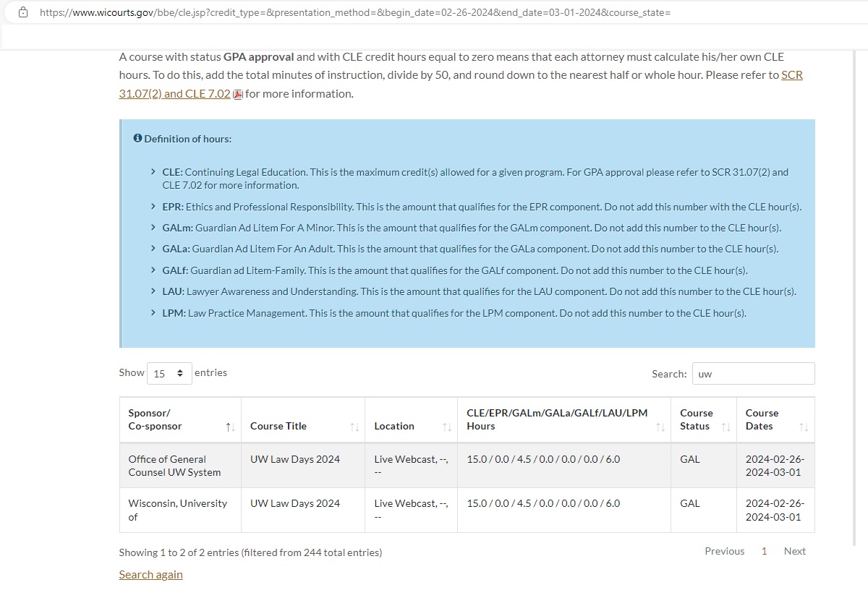Click the 'GPA approval' bold text
Image resolution: width=868 pixels, height=611 pixels.
[x=259, y=56]
